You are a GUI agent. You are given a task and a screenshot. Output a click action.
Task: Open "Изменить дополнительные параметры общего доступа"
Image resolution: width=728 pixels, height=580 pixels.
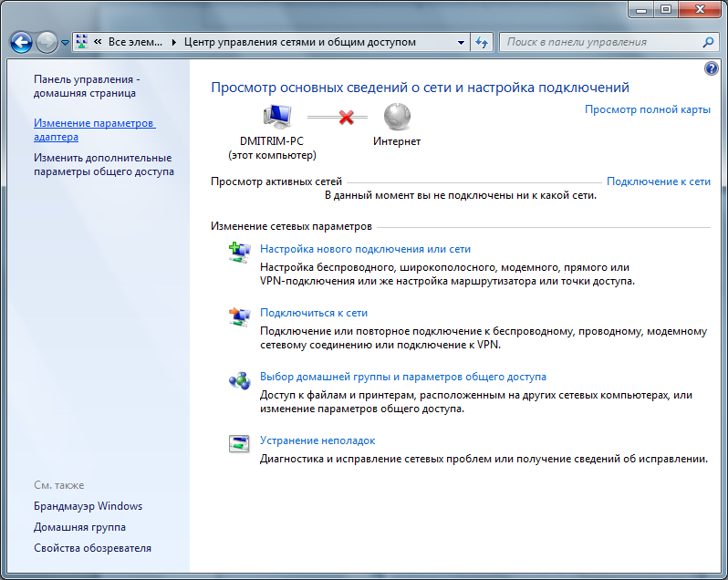104,164
